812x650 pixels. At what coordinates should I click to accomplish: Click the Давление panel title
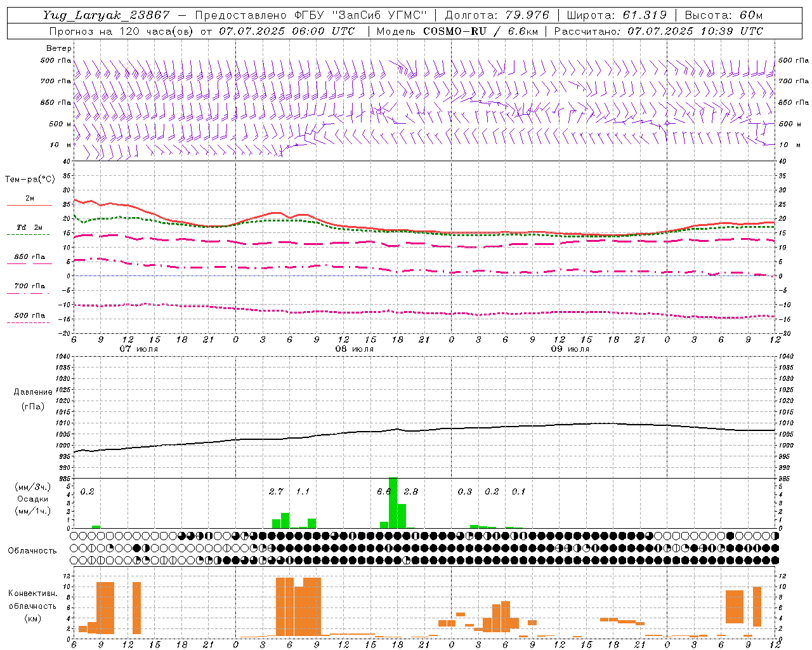coord(33,392)
